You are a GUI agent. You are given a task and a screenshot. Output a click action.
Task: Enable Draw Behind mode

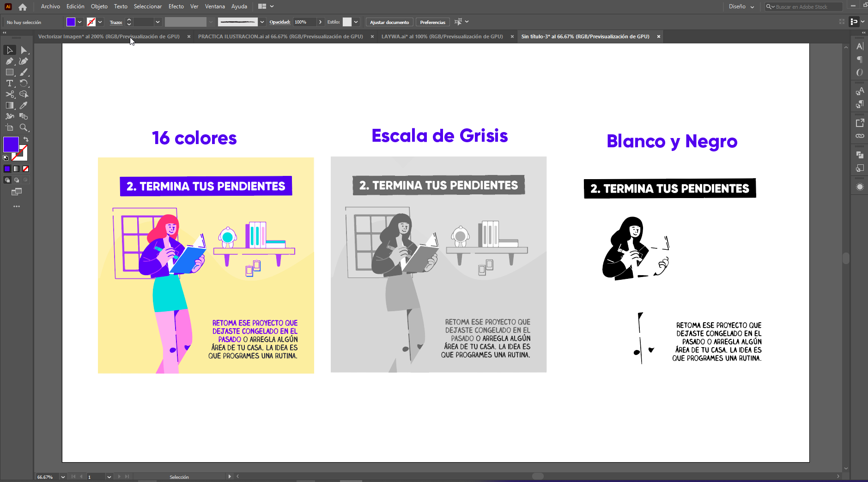pyautogui.click(x=17, y=180)
